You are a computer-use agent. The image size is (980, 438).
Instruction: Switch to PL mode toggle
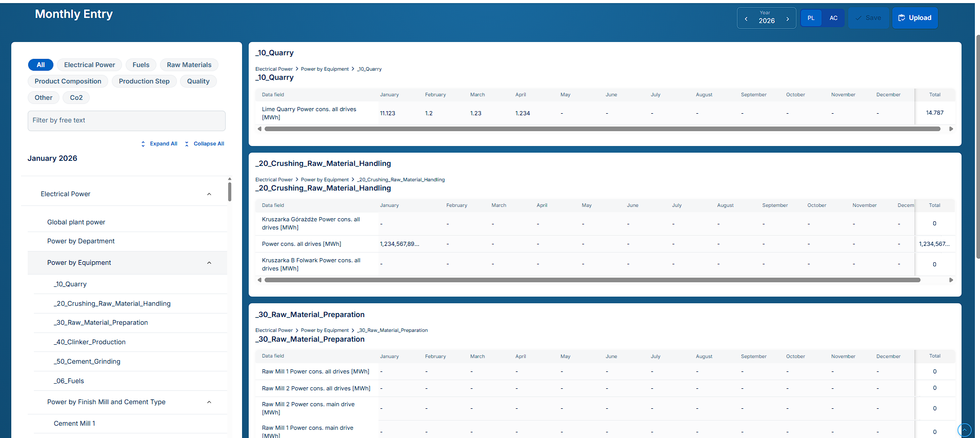[811, 18]
